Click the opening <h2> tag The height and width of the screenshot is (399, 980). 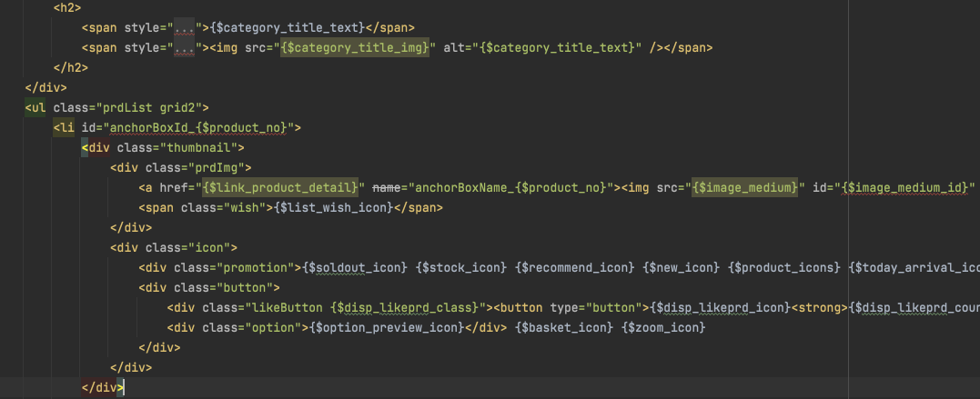click(67, 7)
